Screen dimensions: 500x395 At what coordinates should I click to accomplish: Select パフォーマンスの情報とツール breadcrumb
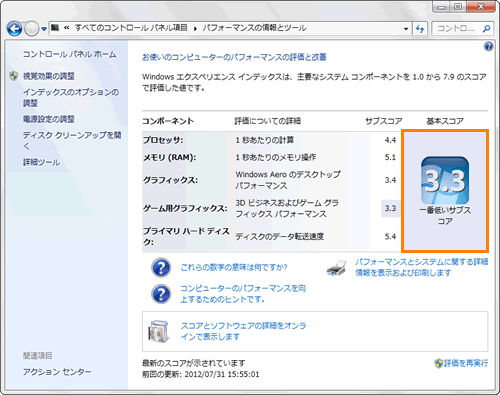(x=254, y=28)
